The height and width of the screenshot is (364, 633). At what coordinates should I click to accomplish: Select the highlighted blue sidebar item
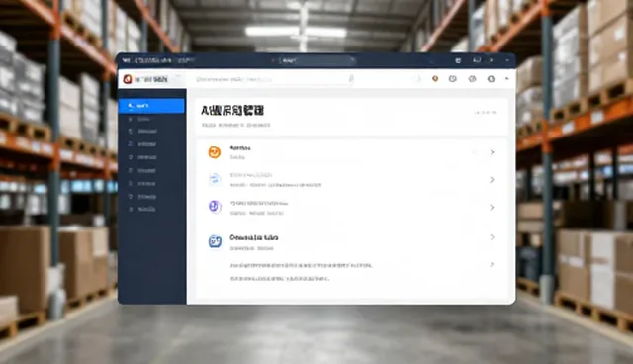click(151, 106)
